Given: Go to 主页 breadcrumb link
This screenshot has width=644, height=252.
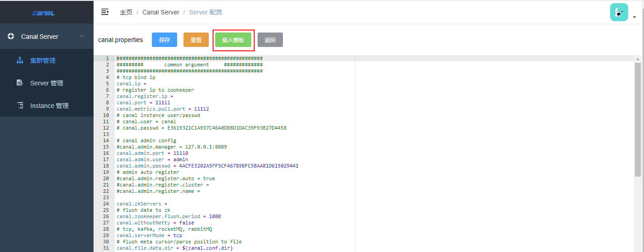Looking at the screenshot, I should [126, 12].
